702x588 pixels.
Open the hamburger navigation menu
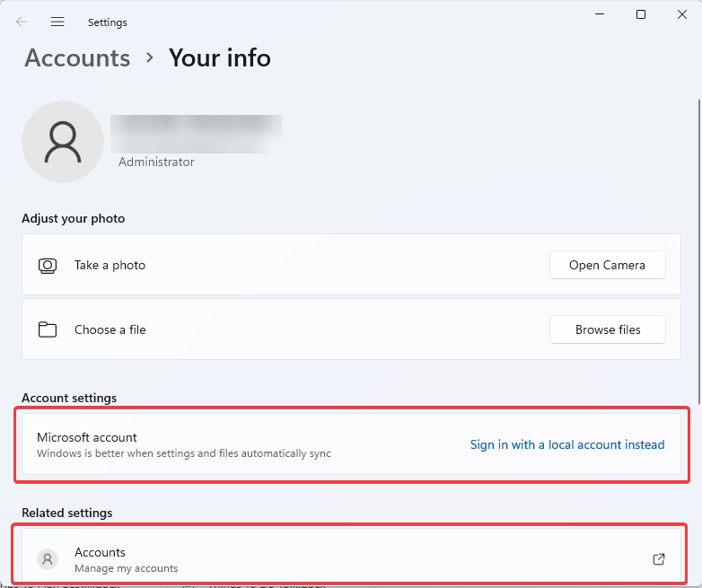57,22
